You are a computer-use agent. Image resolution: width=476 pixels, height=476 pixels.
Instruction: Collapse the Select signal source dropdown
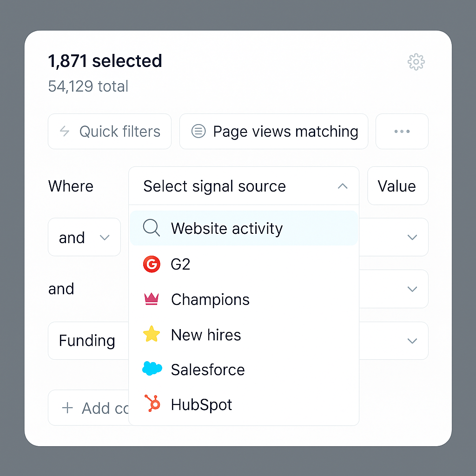(343, 186)
